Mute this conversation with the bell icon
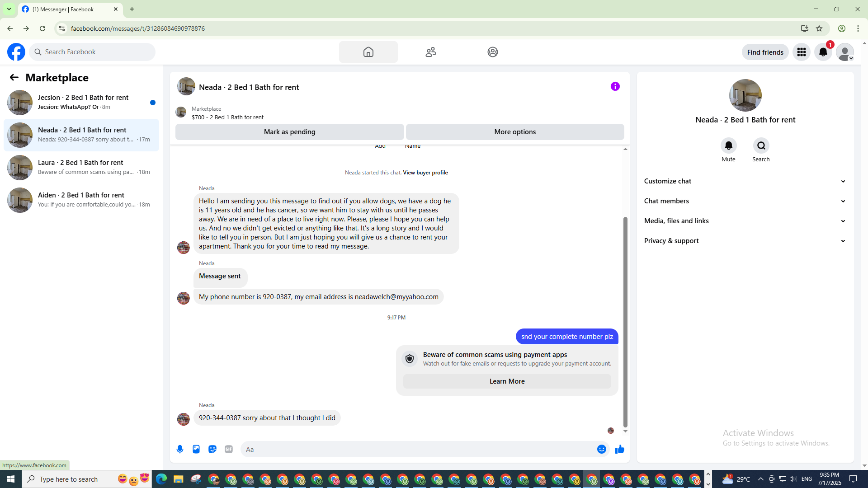868x488 pixels. (x=729, y=145)
